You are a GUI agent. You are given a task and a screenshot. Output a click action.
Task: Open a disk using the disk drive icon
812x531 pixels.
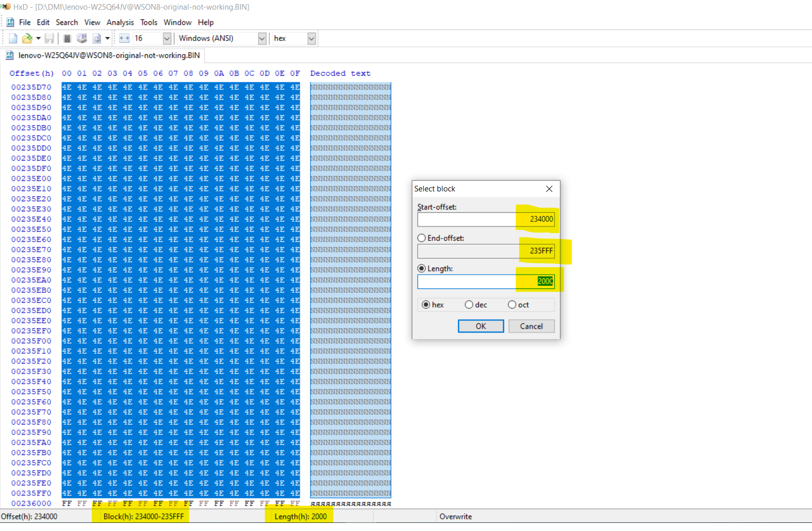click(82, 39)
